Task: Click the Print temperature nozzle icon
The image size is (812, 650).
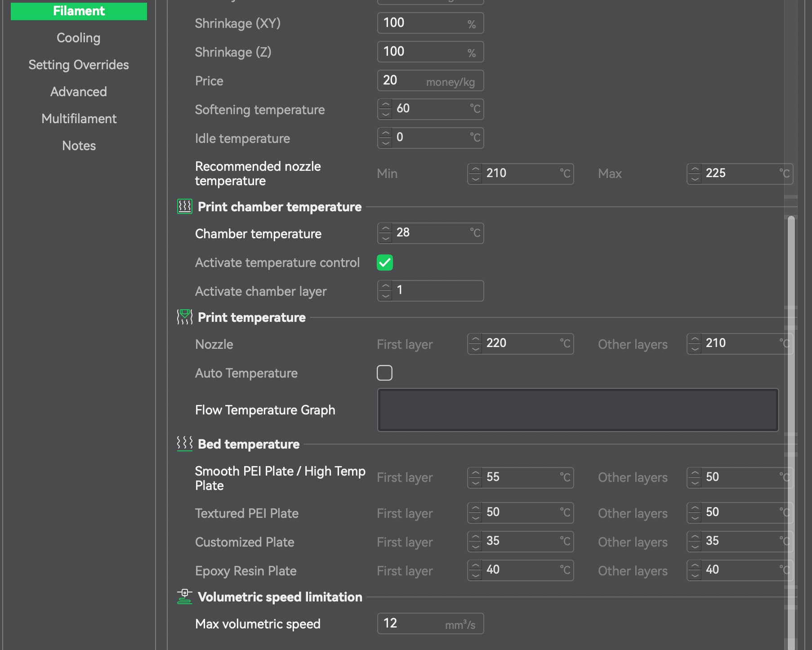Action: (184, 317)
